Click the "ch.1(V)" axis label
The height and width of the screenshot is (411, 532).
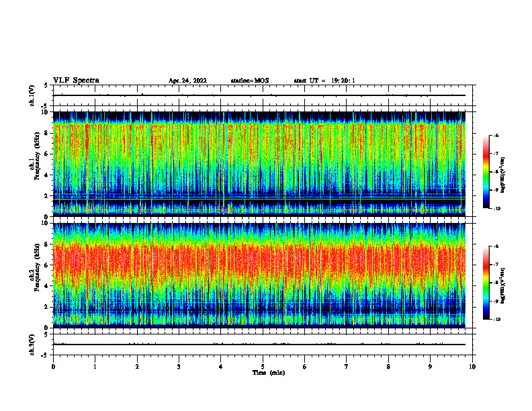[32, 95]
